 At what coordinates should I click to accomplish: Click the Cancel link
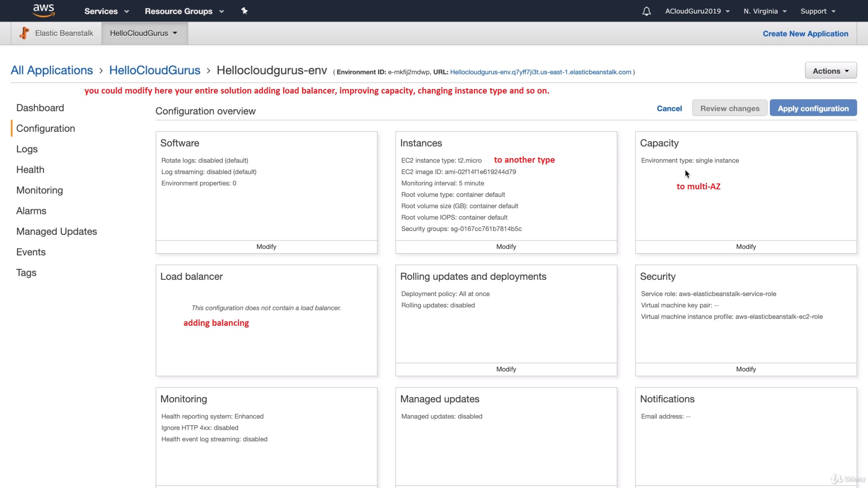click(x=669, y=108)
